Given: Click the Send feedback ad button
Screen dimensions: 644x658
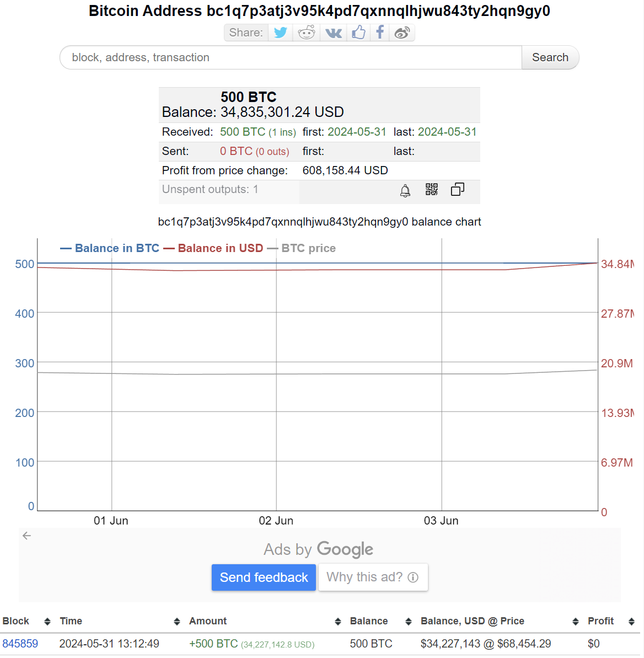Looking at the screenshot, I should (264, 577).
